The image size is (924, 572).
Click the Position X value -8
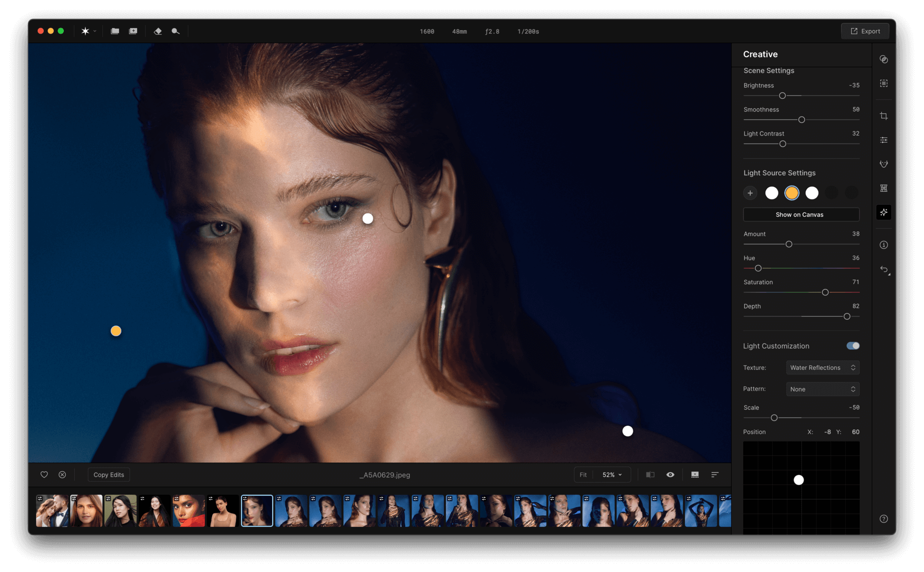[827, 432]
